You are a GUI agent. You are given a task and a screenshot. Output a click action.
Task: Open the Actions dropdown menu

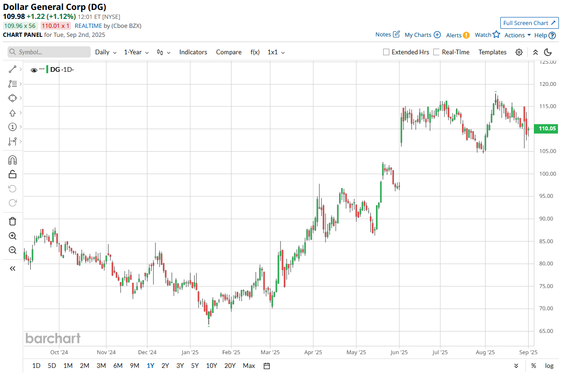coord(518,35)
